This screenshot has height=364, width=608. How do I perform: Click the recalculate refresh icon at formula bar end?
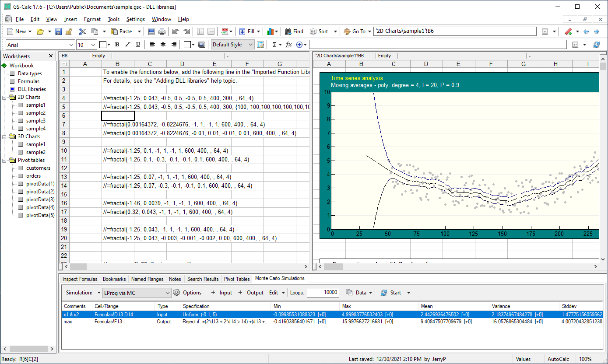(596, 45)
